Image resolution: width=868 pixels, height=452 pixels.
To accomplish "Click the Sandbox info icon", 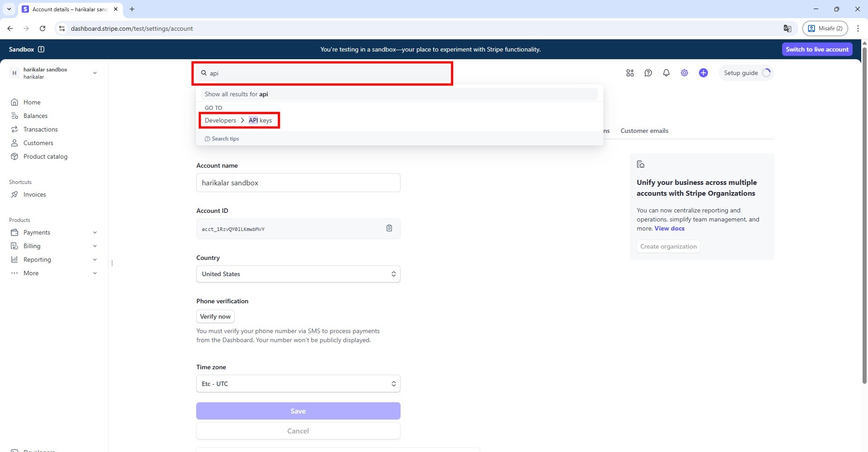I will click(x=41, y=49).
